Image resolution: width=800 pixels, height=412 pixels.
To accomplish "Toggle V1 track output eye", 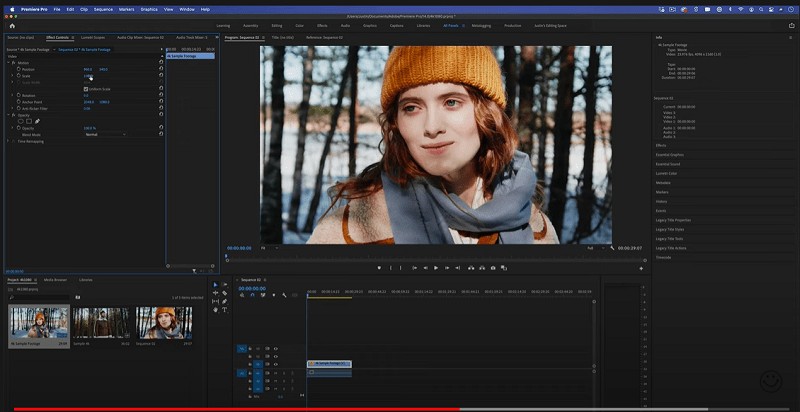I will (x=276, y=364).
